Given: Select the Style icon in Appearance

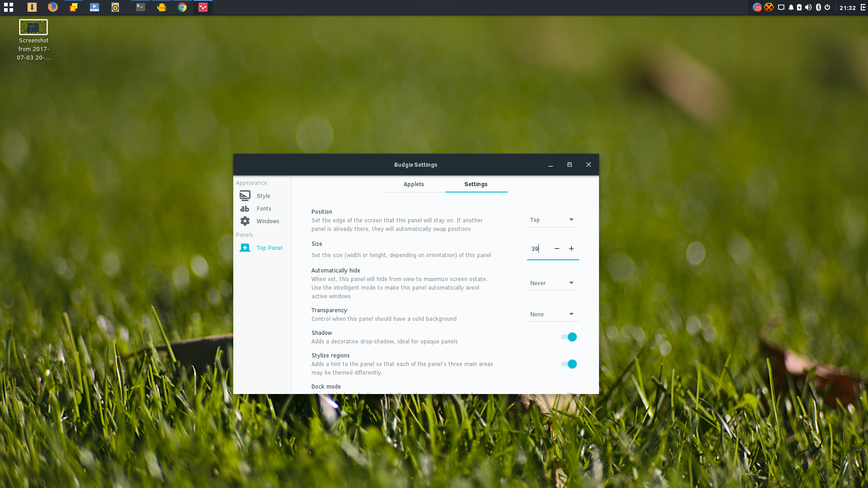Looking at the screenshot, I should pyautogui.click(x=245, y=196).
